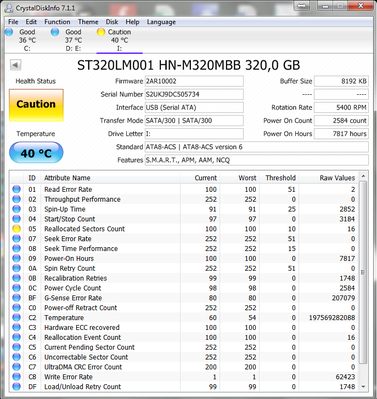Open the Function menu
The height and width of the screenshot is (399, 377).
[x=57, y=22]
